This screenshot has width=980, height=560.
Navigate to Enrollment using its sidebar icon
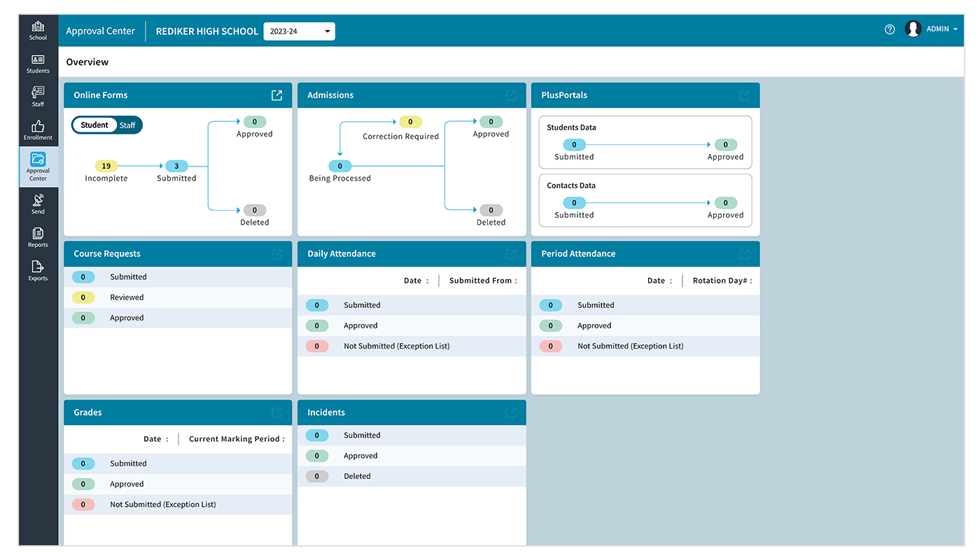(x=38, y=130)
